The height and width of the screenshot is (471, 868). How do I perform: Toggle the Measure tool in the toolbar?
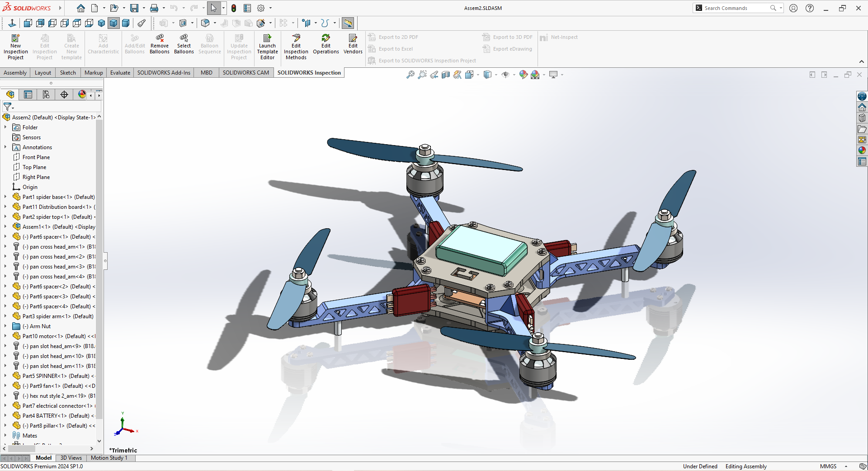point(348,23)
